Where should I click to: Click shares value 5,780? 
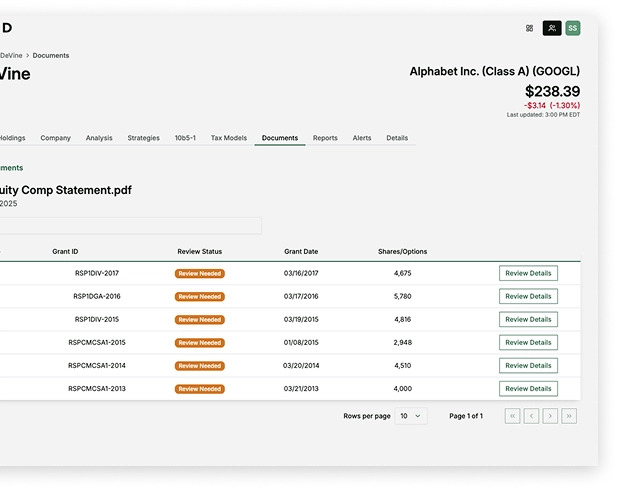coord(402,296)
